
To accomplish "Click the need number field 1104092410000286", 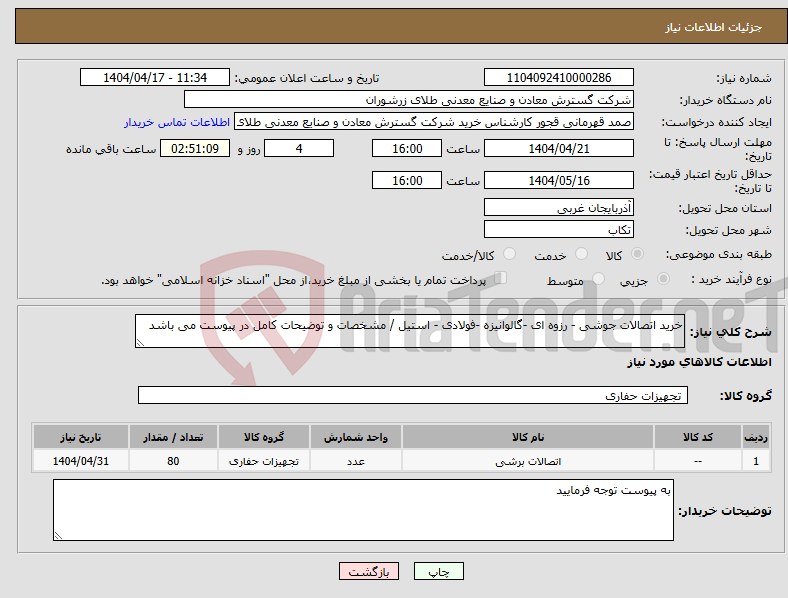I will point(558,77).
